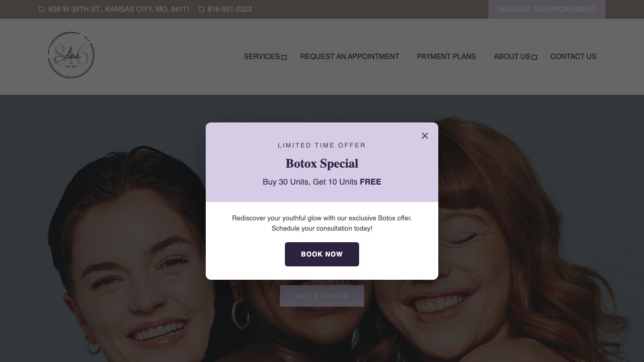Select ABOUT US in the navigation

click(512, 57)
